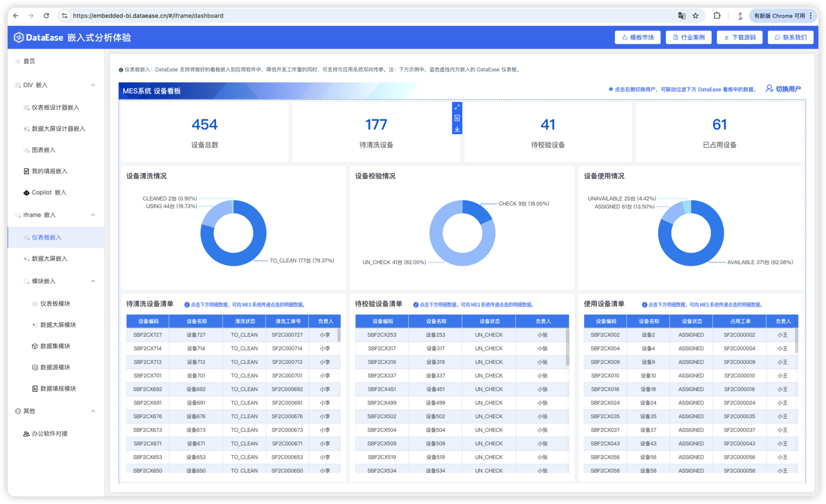Click the 切换用户 switch user icon

pos(769,88)
